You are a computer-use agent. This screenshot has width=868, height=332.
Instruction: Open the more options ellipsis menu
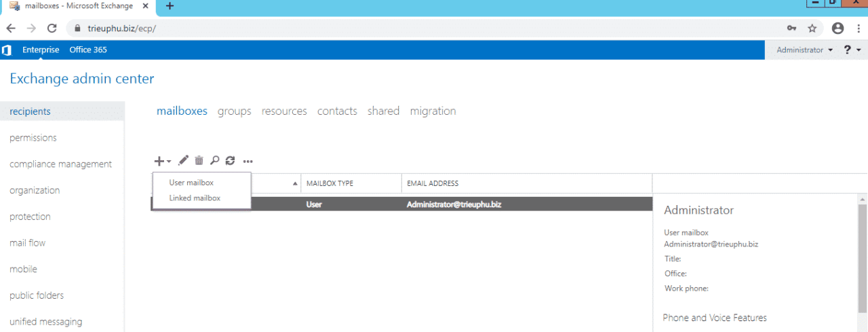pos(248,162)
